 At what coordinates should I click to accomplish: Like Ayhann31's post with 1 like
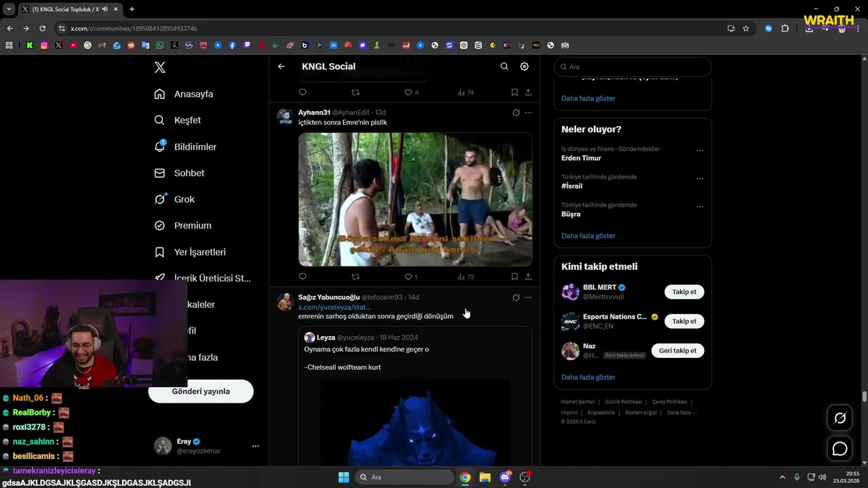410,277
